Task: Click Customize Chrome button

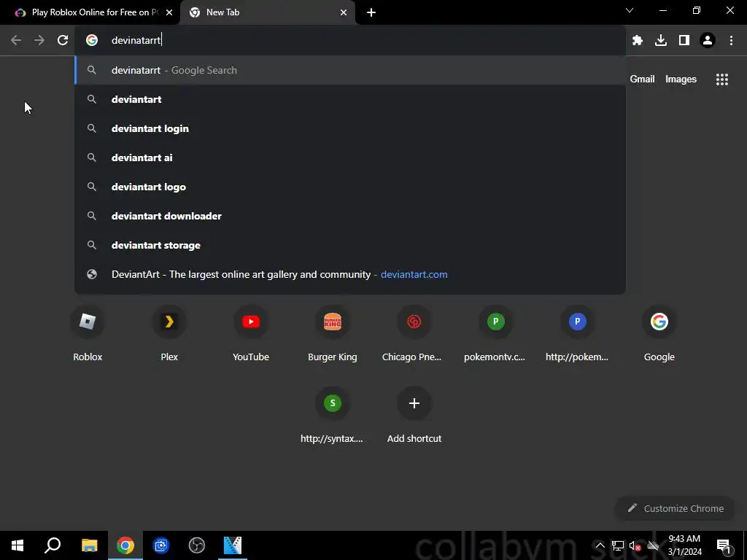Action: pyautogui.click(x=676, y=508)
